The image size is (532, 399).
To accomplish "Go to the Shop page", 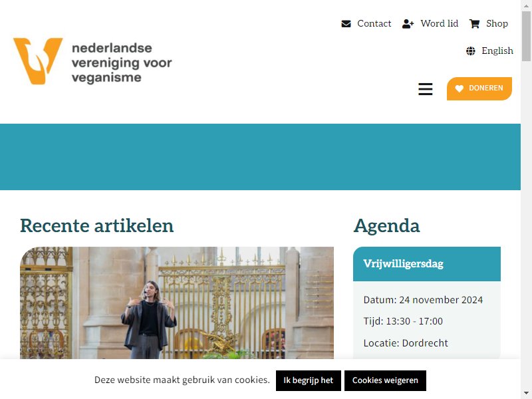I will click(x=497, y=24).
